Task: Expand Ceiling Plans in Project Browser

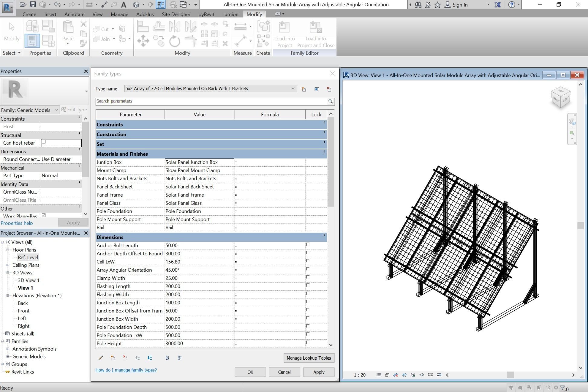Action: [8, 265]
